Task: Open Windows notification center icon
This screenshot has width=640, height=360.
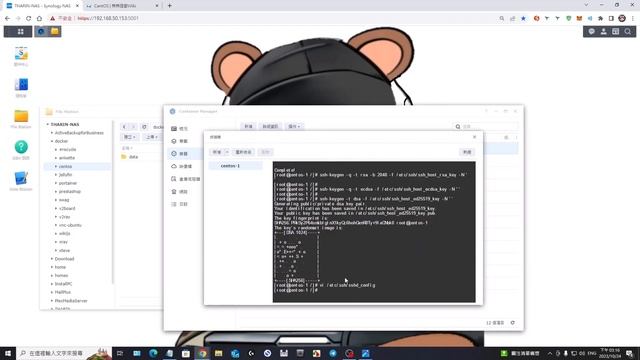Action: point(629,353)
